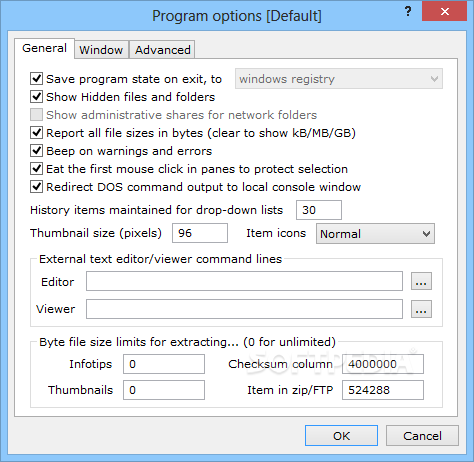Expand the Item icons Normal dropdown

[x=375, y=234]
